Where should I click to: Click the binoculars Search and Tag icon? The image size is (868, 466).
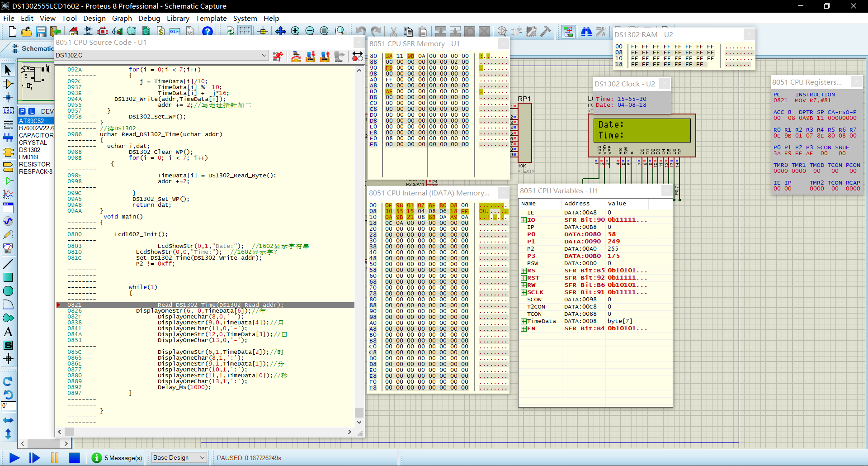coord(586,31)
